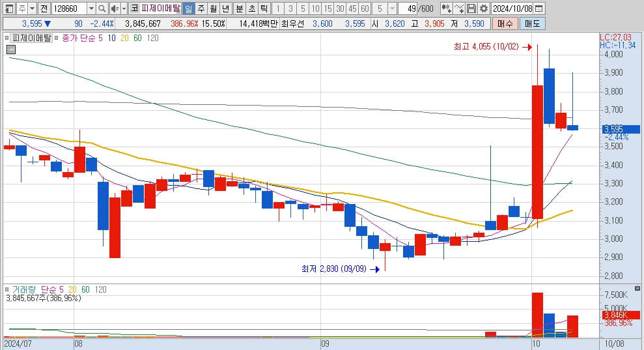Click the 2024/07 date axis label
The height and width of the screenshot is (350, 644).
18,343
